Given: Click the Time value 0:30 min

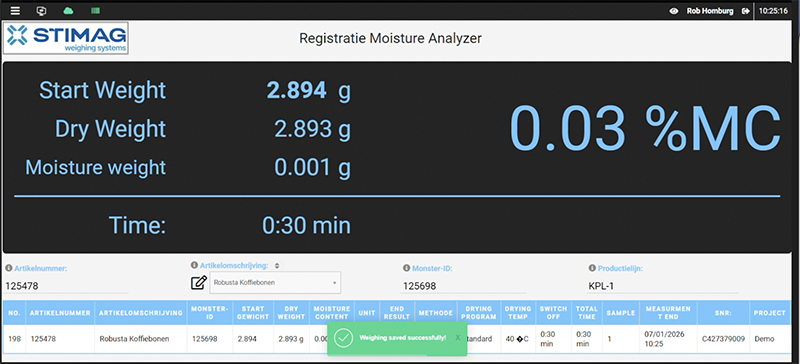Looking at the screenshot, I should 306,225.
